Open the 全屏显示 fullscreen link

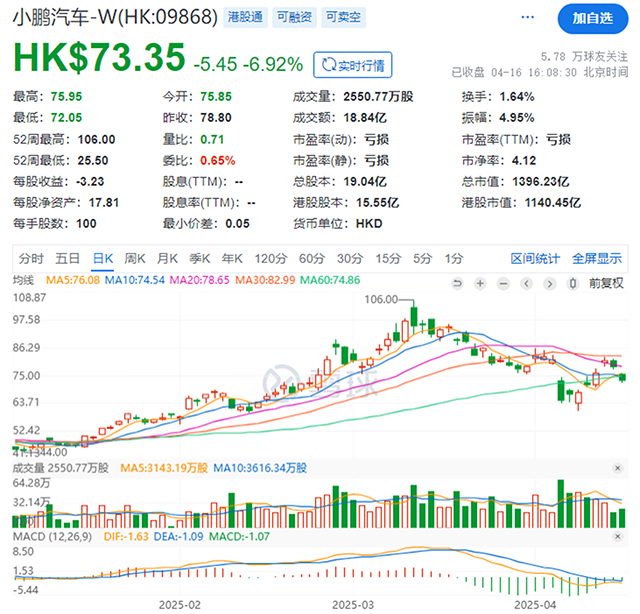597,258
